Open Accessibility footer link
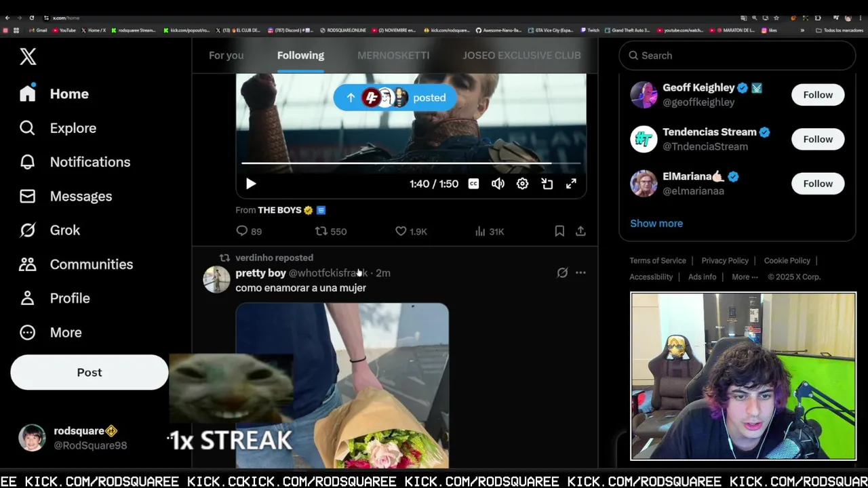Viewport: 868px width, 488px height. point(651,277)
